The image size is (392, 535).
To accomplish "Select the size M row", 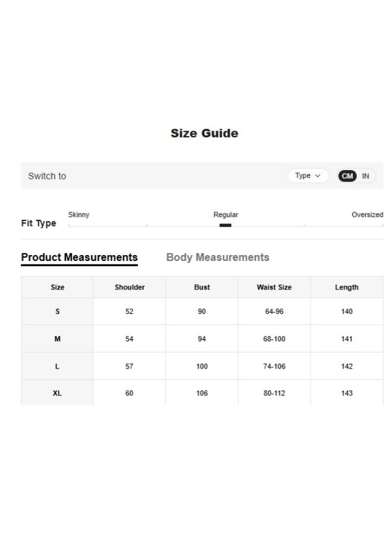I will tap(58, 339).
